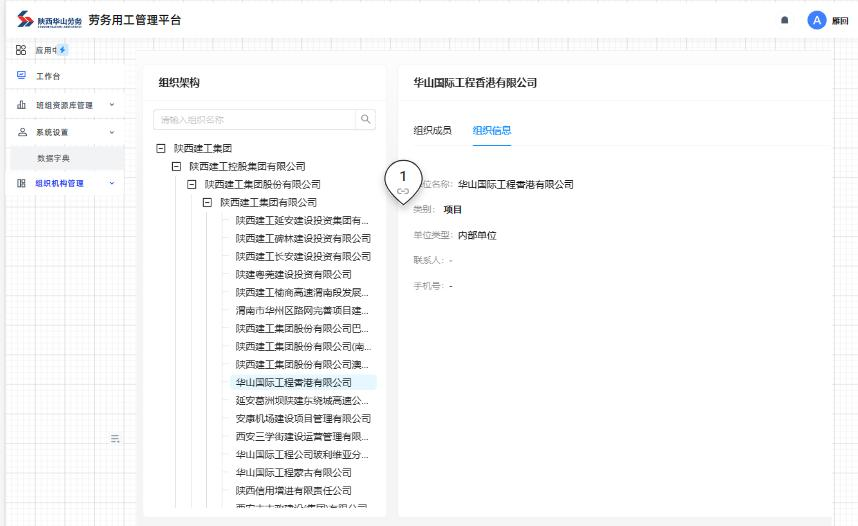This screenshot has width=858, height=526.
Task: Open the 应用中心 grid icon
Action: 21,50
